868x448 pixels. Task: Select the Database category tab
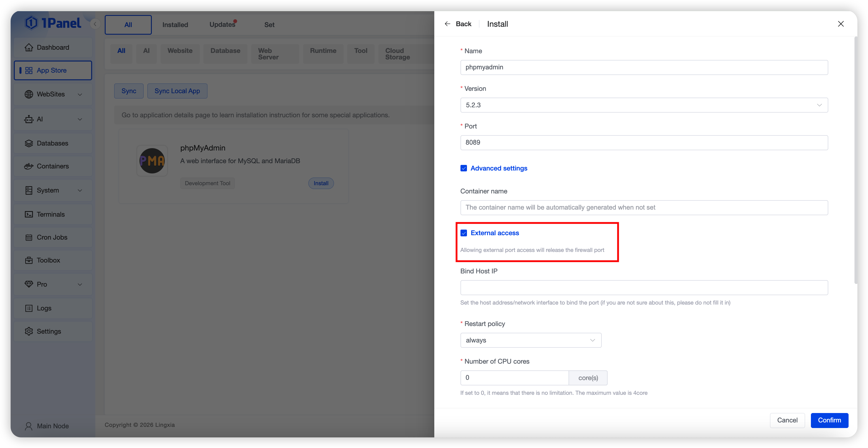pyautogui.click(x=225, y=51)
